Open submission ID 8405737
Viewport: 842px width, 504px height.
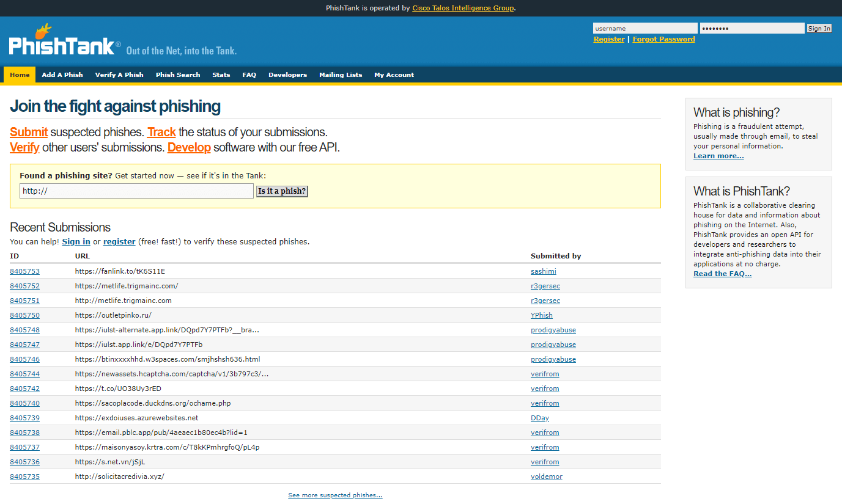tap(24, 447)
